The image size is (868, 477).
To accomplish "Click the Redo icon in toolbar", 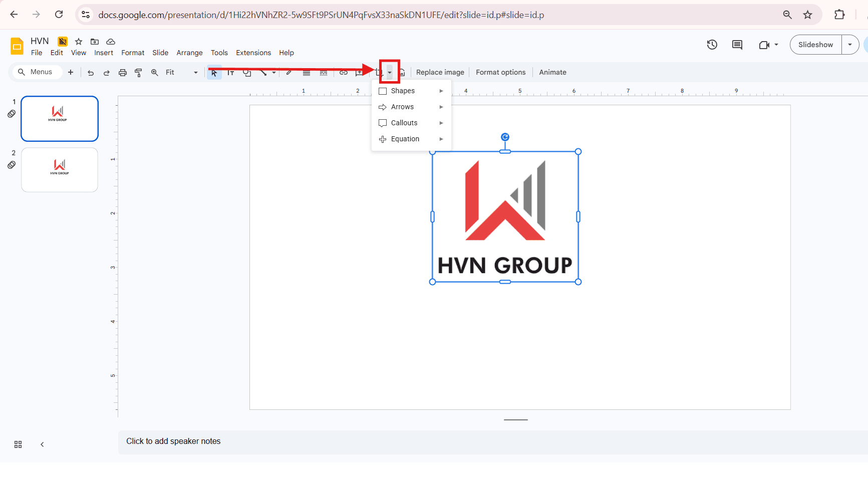I will click(107, 73).
